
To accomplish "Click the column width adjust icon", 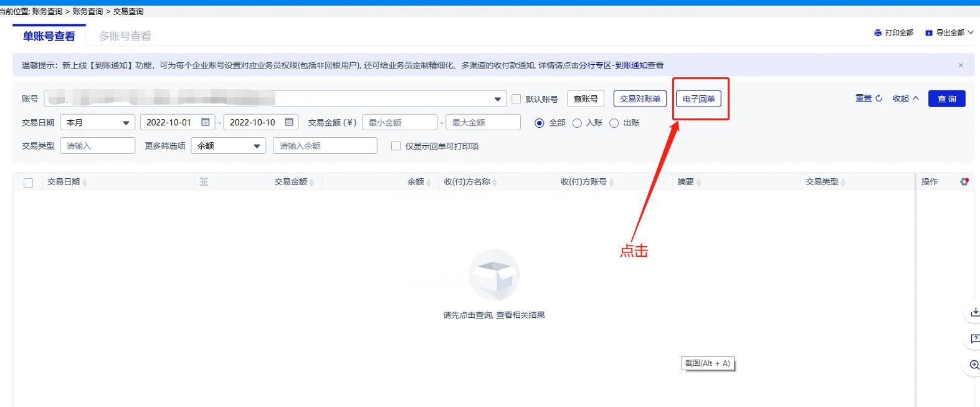I will (204, 182).
